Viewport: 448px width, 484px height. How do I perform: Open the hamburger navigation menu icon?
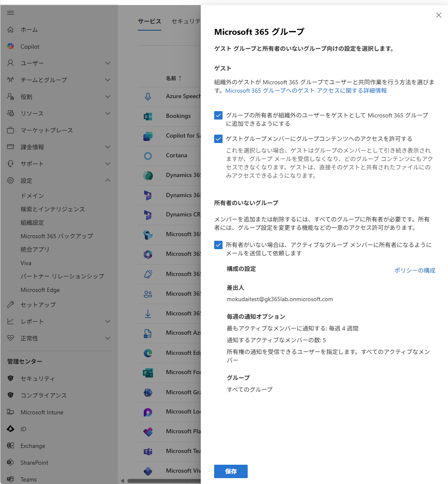pyautogui.click(x=10, y=13)
